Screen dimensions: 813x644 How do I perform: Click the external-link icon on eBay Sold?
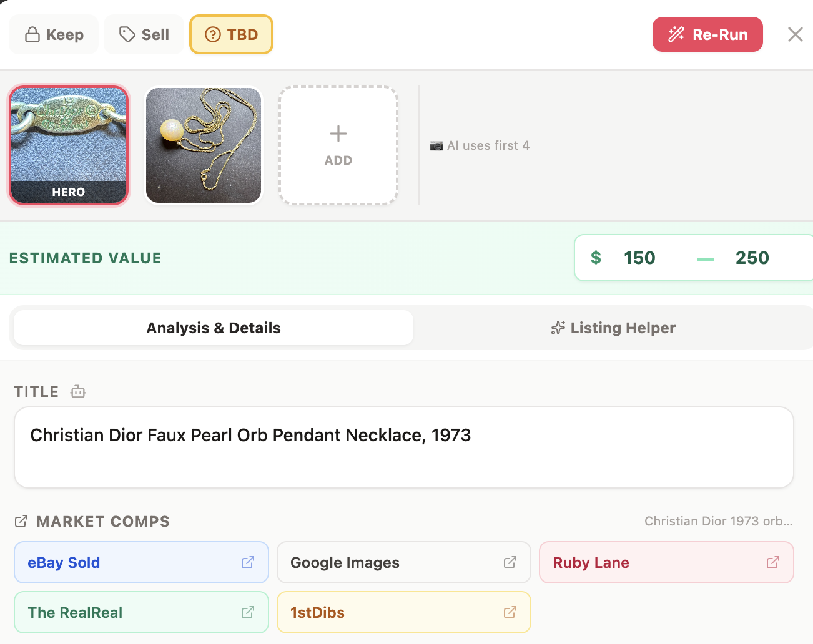click(x=248, y=562)
